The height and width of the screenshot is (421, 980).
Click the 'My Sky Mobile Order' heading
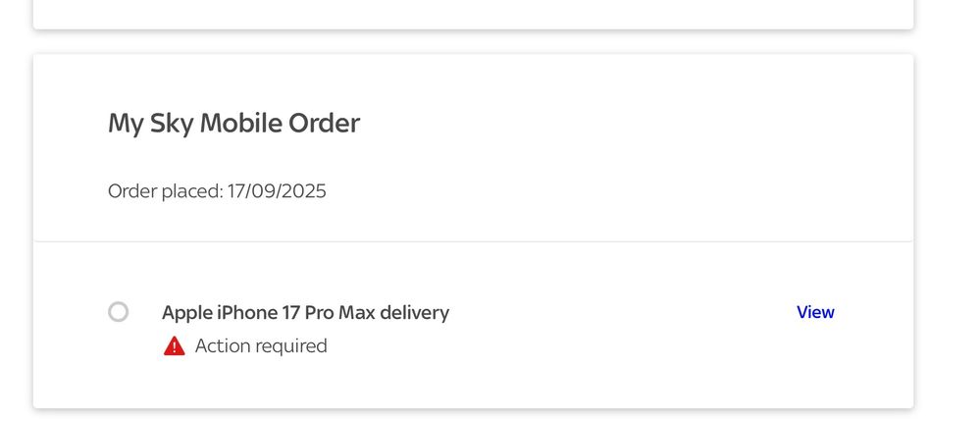coord(233,124)
